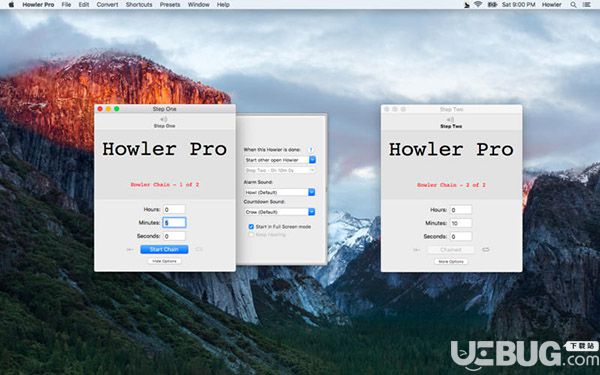Screen dimensions: 600x375
Task: Click the Sat 9:00 PM clock
Action: [518, 5]
